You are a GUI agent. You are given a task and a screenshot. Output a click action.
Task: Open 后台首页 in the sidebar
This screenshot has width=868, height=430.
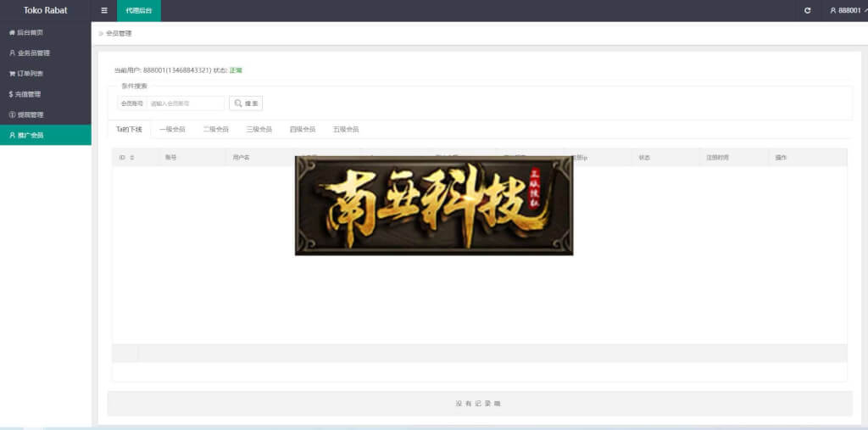tap(46, 33)
